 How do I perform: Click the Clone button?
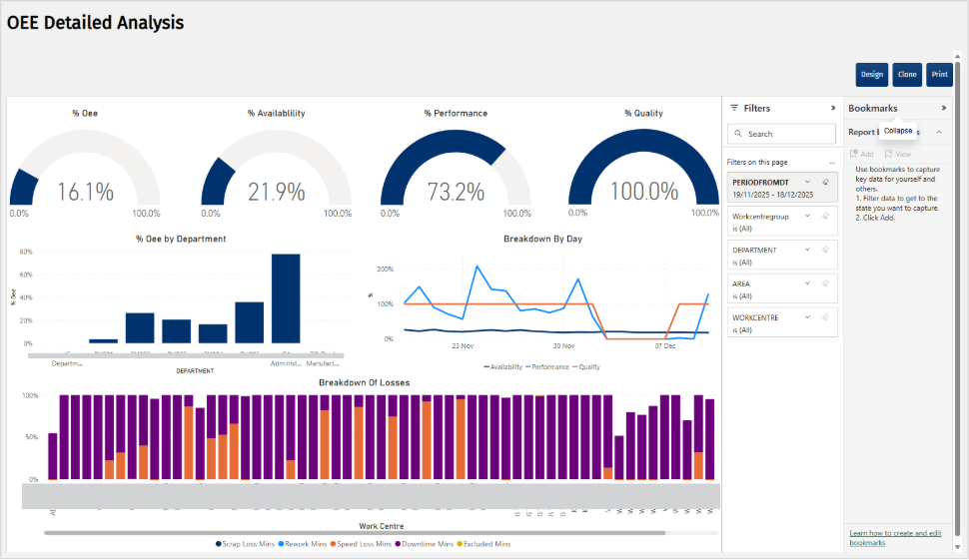click(907, 74)
